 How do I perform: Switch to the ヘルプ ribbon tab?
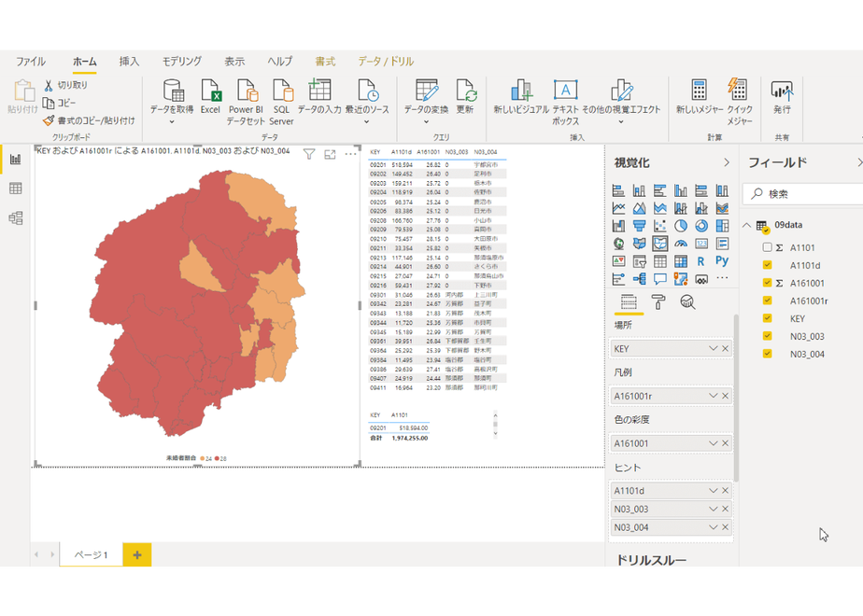pyautogui.click(x=279, y=61)
